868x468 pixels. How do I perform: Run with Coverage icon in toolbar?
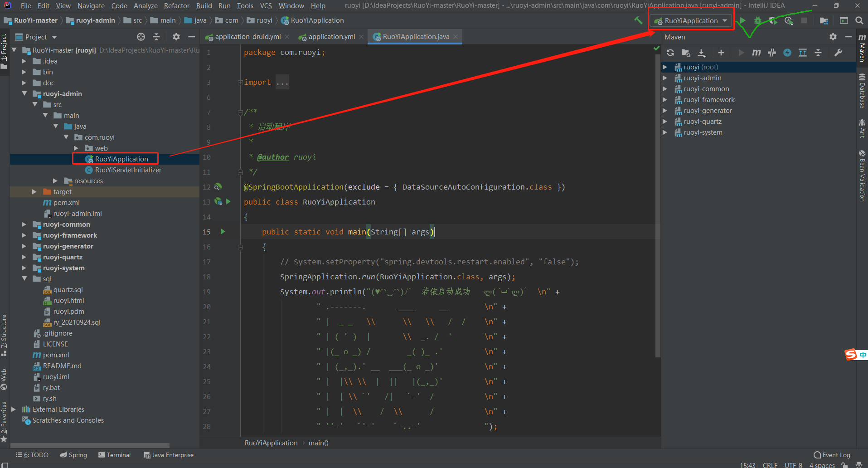(x=773, y=21)
